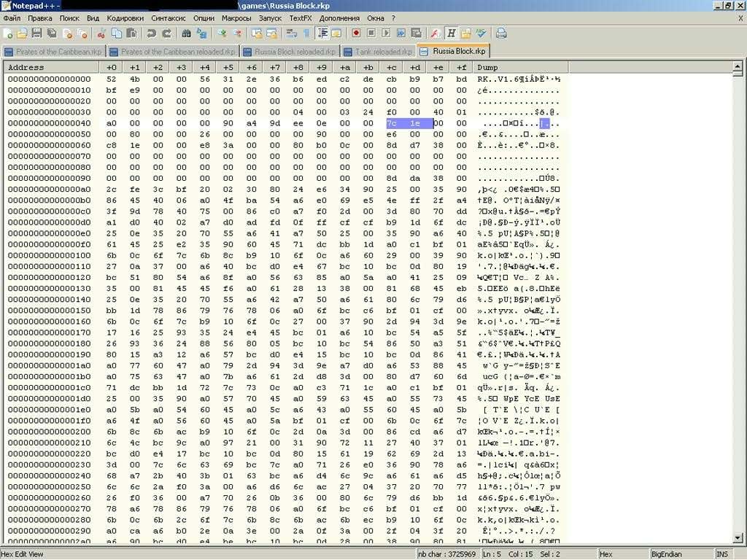Open the Кодировки menu
The width and height of the screenshot is (747, 560).
125,18
